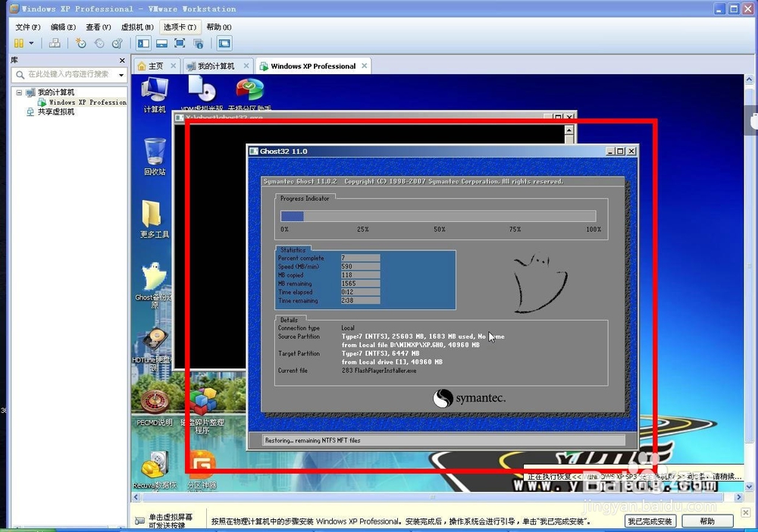Viewport: 758px width, 532px height.
Task: Click VM view scroll-left arrow
Action: coord(136,496)
